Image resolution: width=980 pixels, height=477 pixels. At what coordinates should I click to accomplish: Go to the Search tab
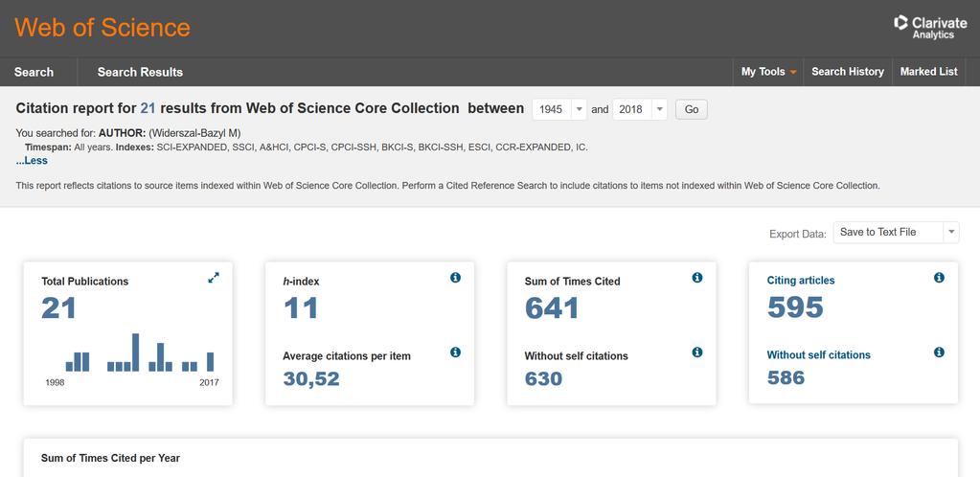tap(34, 72)
